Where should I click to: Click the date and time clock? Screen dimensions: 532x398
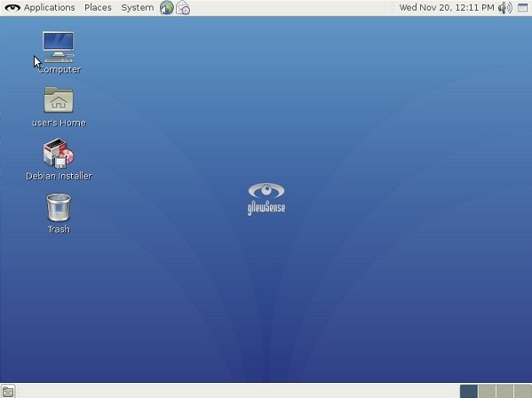coord(447,7)
